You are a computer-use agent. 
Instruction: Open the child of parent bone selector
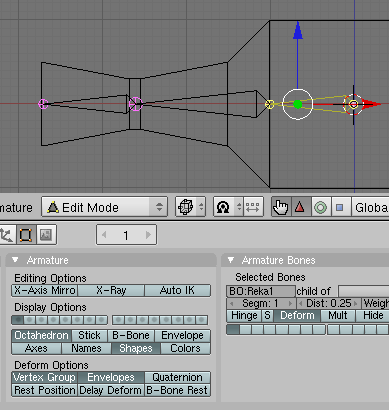pyautogui.click(x=363, y=291)
